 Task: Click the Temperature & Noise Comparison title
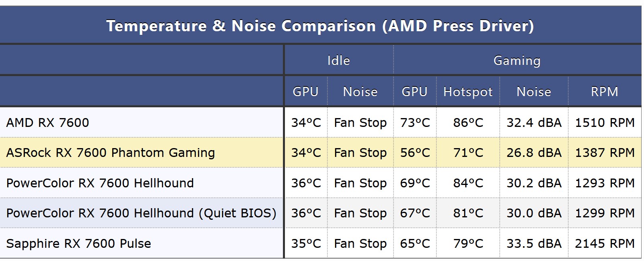[x=320, y=26]
